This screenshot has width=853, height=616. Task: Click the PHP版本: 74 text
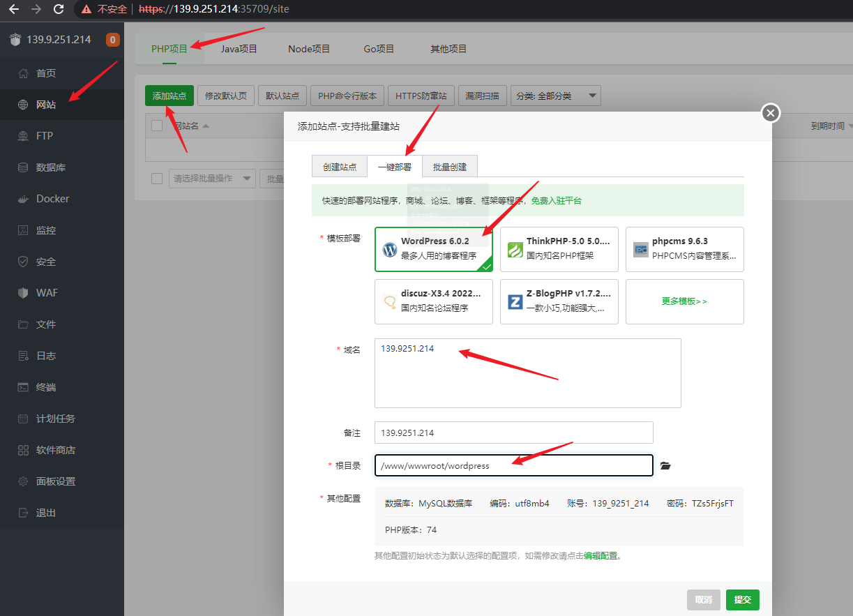[411, 529]
